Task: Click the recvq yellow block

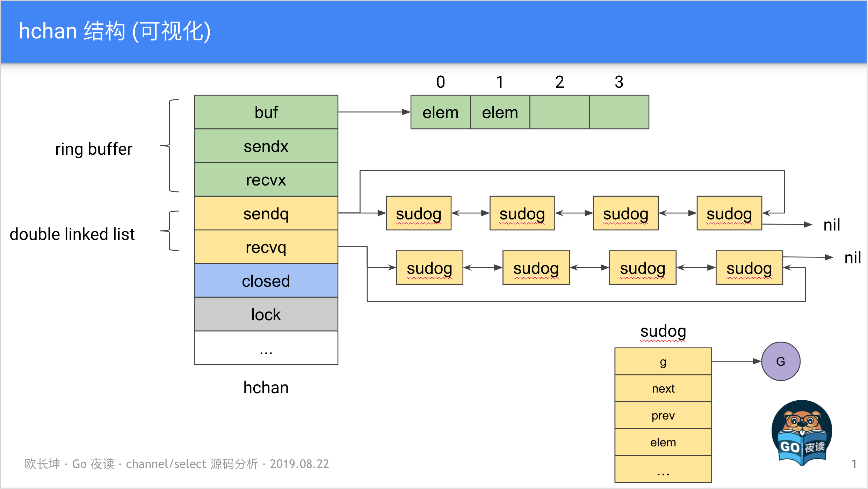Action: click(x=266, y=247)
